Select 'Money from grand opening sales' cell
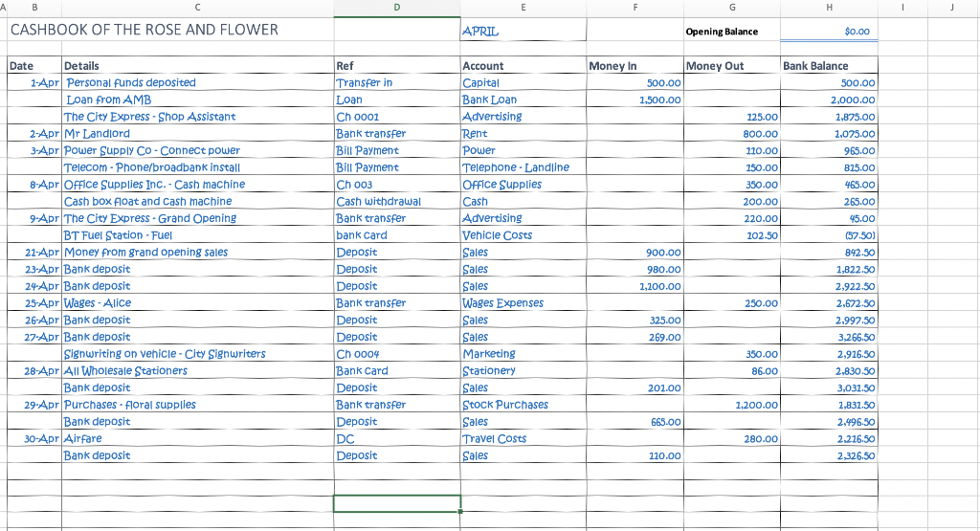Screen dimensions: 980x531 (197, 252)
